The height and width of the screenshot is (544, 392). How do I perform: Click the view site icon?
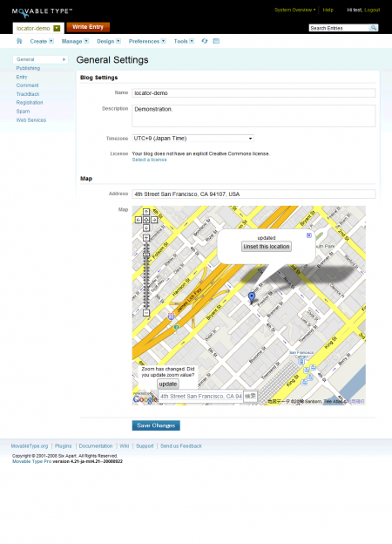tap(216, 41)
